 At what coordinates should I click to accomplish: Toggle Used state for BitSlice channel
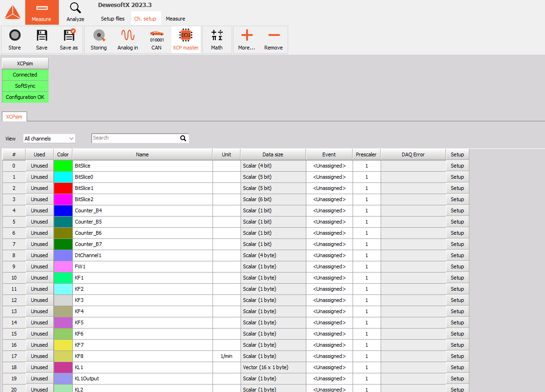point(39,166)
